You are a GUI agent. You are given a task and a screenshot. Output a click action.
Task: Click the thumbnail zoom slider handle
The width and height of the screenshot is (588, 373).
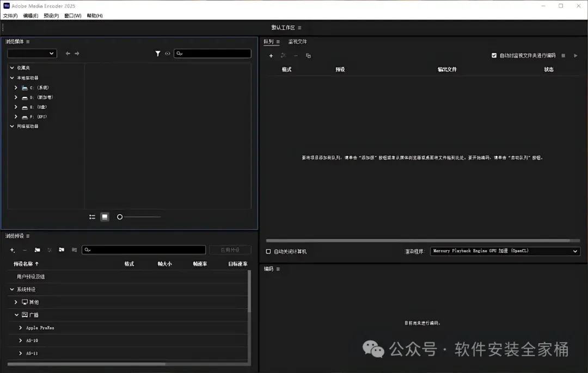point(120,217)
